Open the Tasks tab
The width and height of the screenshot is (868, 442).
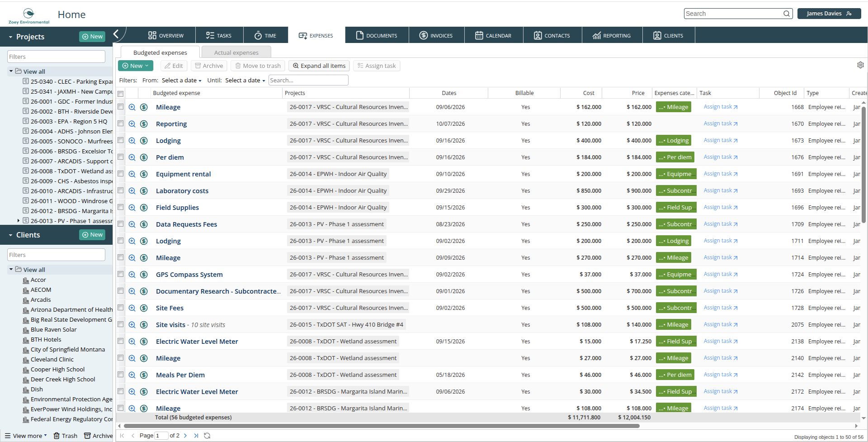click(219, 35)
